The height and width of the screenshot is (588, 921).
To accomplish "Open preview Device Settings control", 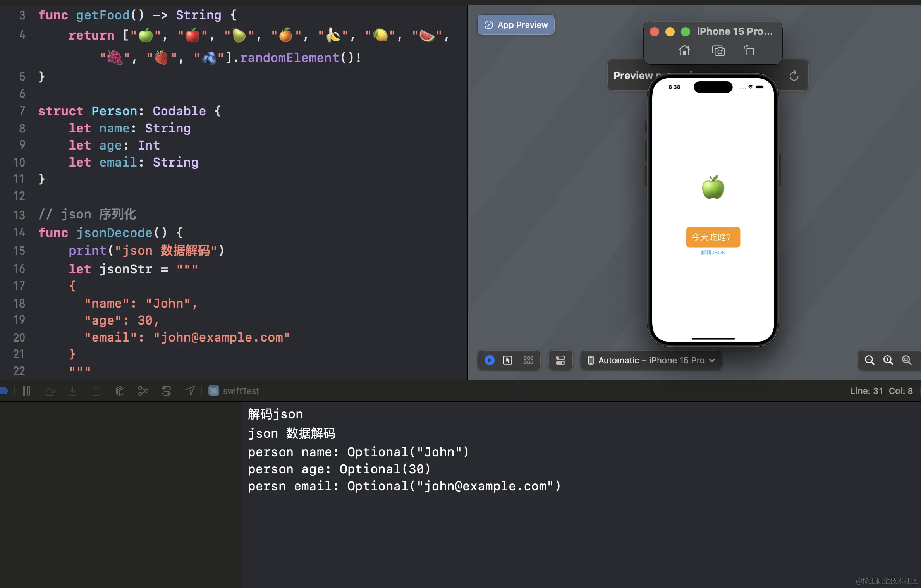I will tap(560, 360).
